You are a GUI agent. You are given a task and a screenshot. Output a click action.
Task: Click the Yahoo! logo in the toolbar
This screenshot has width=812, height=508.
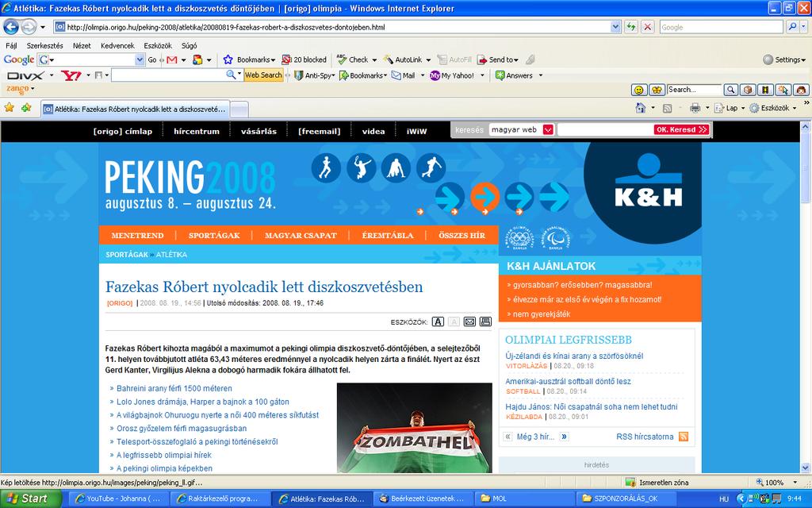(71, 75)
